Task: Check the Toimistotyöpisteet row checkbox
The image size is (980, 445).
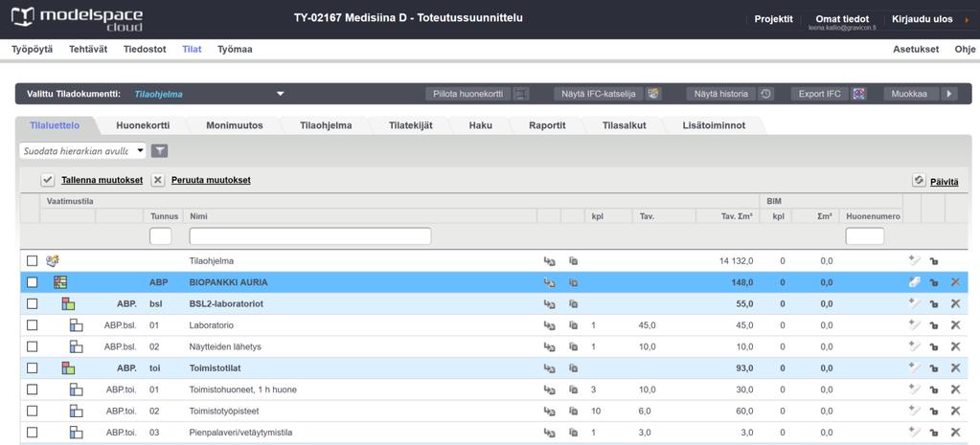Action: coord(32,411)
